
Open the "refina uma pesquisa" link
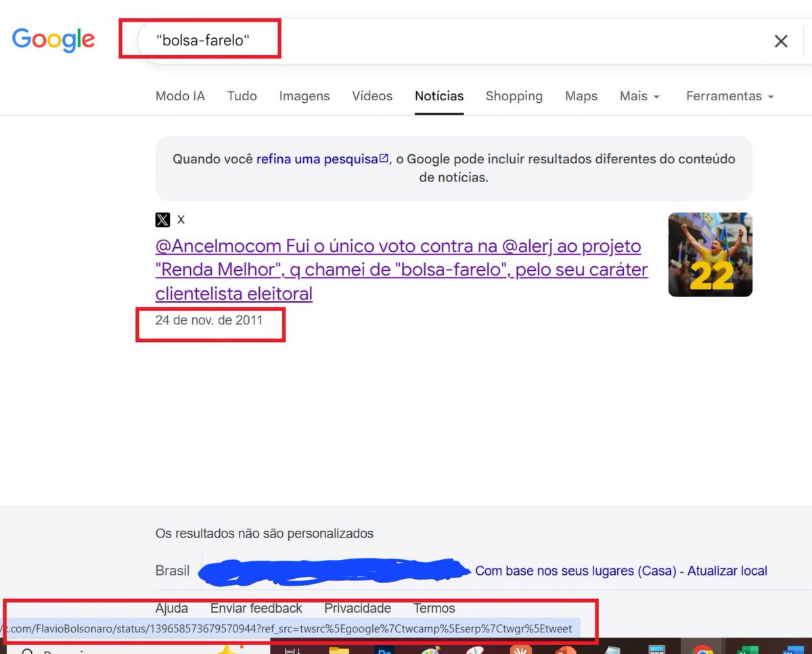pyautogui.click(x=323, y=159)
